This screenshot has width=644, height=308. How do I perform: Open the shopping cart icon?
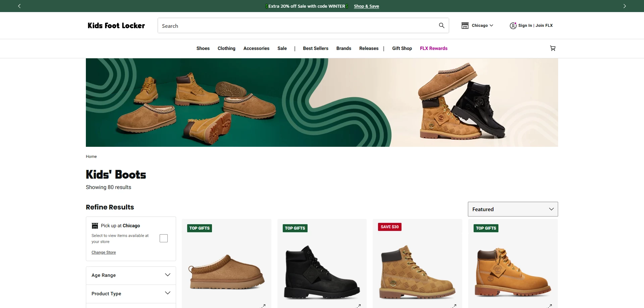[552, 48]
